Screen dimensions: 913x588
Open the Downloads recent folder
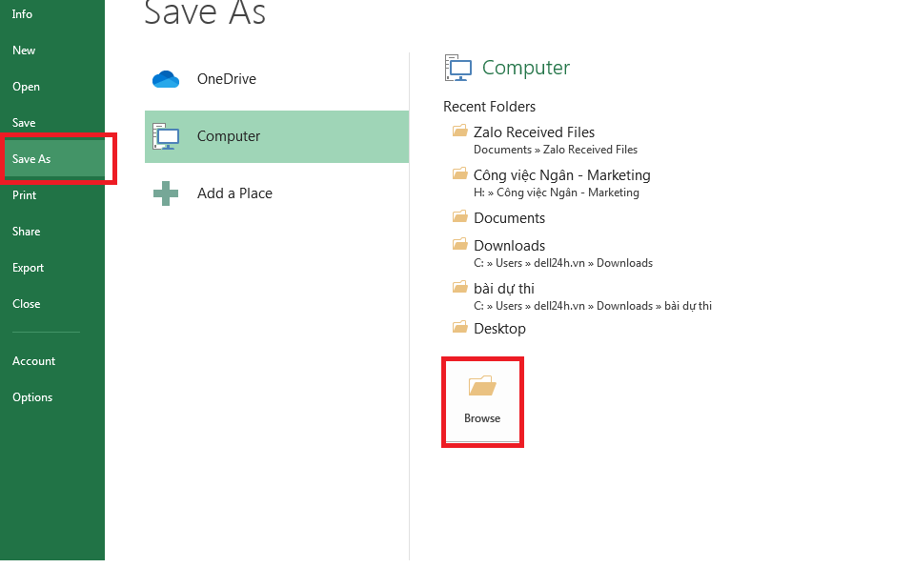[x=510, y=246]
